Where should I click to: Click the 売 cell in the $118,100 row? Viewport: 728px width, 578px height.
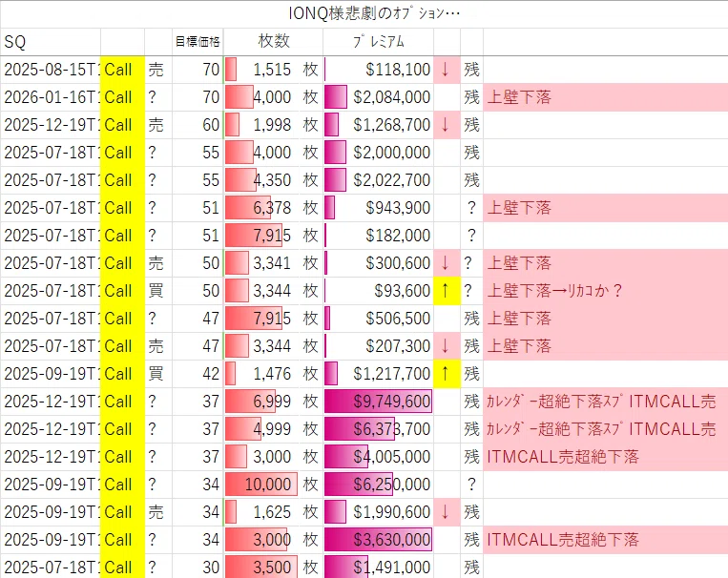click(x=158, y=70)
